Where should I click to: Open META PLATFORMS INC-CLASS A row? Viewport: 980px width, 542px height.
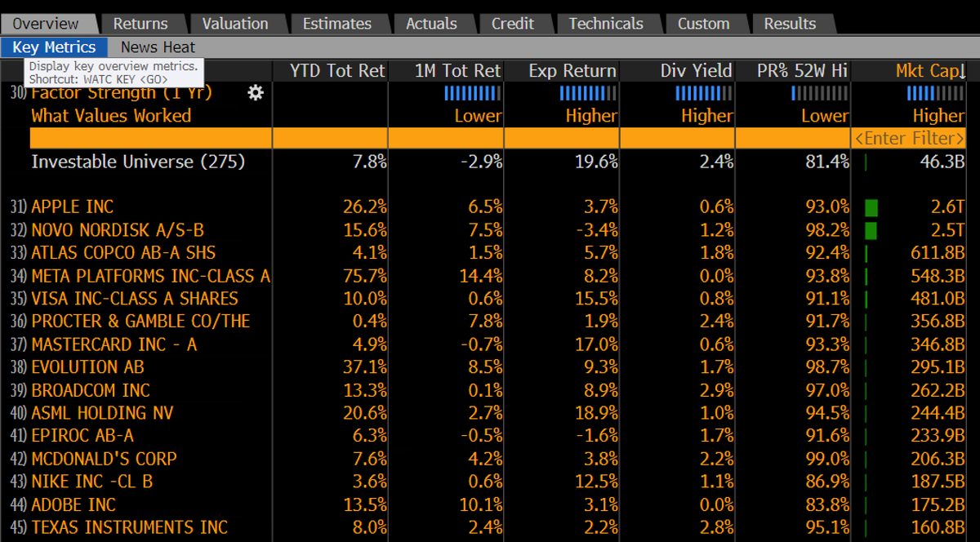coord(150,276)
